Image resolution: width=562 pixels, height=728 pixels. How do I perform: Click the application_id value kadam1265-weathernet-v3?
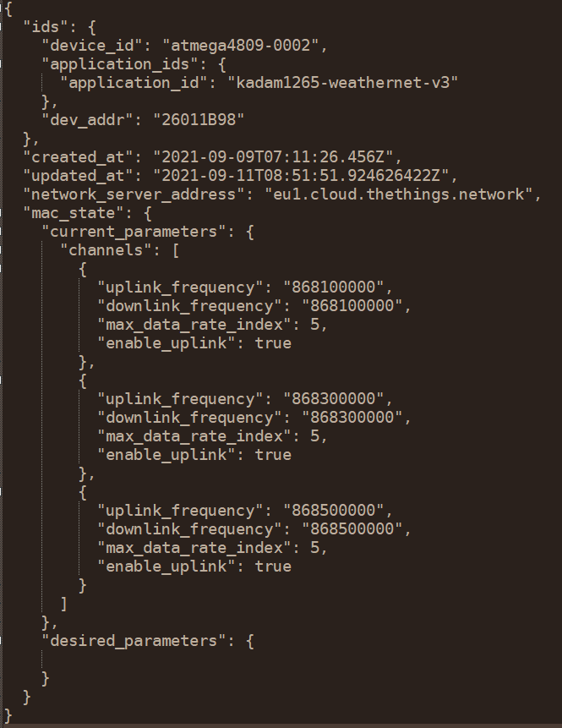342,83
